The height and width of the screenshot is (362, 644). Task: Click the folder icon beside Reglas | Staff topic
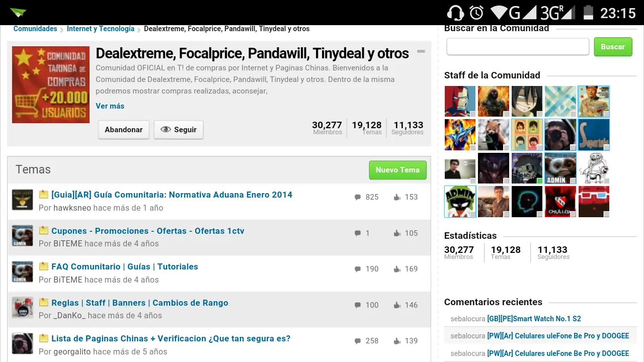[x=44, y=303]
